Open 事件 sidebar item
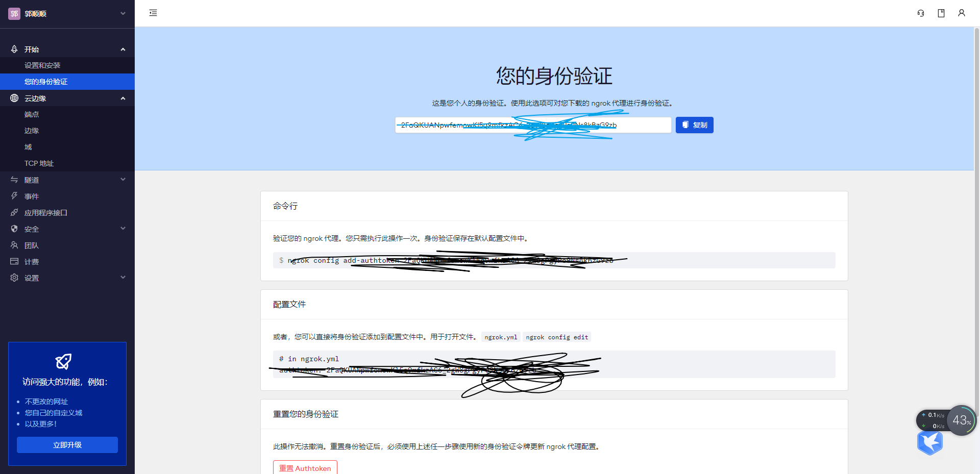 [67, 196]
